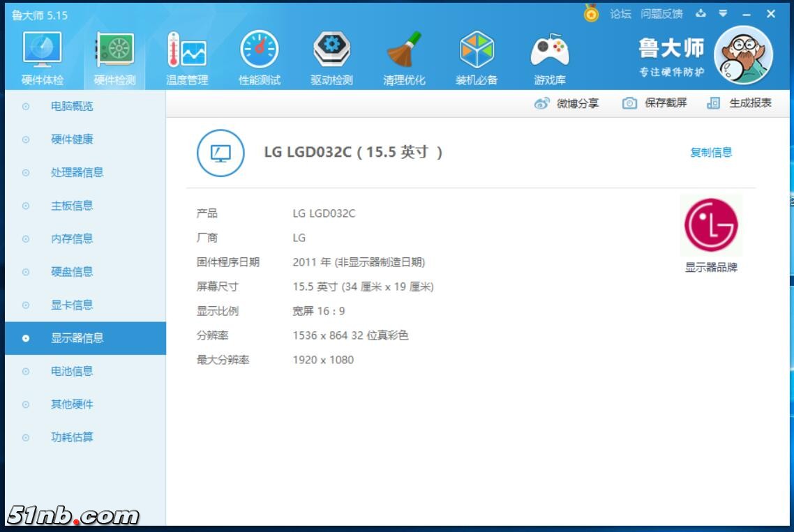794x532 pixels.
Task: Expand the title bar dropdown menu arrow
Action: click(x=723, y=14)
